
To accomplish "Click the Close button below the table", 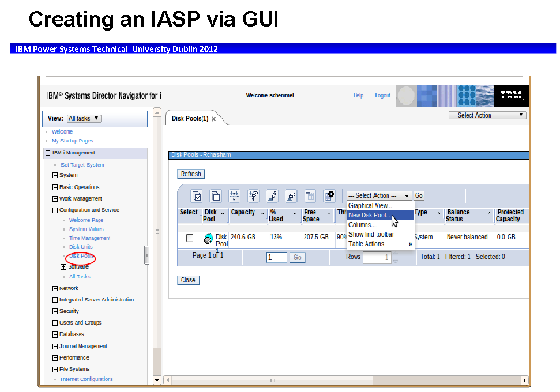I will (188, 280).
